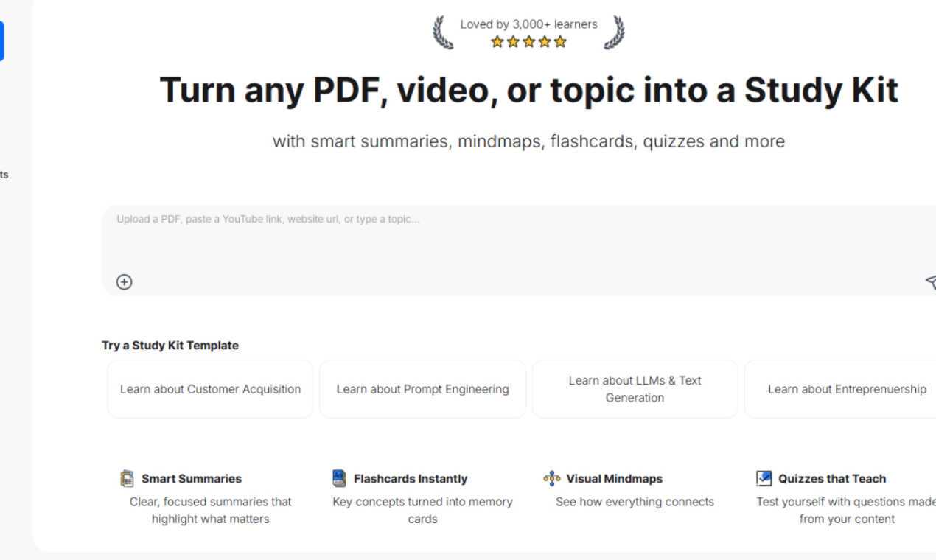Click the plus attachment icon in the input box
Image resolution: width=936 pixels, height=560 pixels.
pyautogui.click(x=124, y=281)
